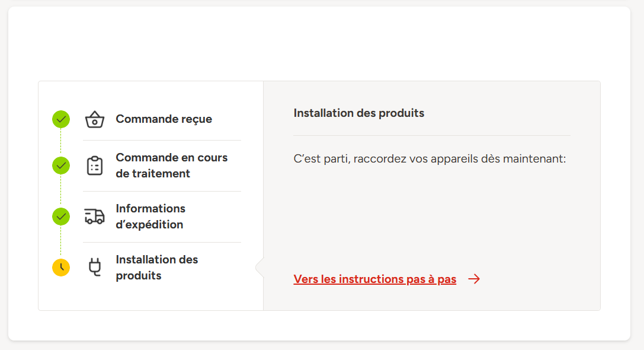Open Vers les instructions pas à pas link
The image size is (644, 350).
[x=374, y=279]
